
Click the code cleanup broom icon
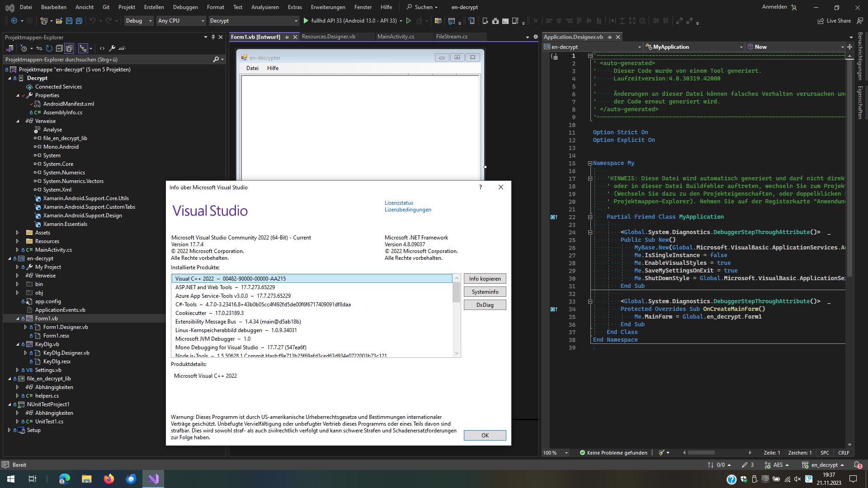pos(662,452)
